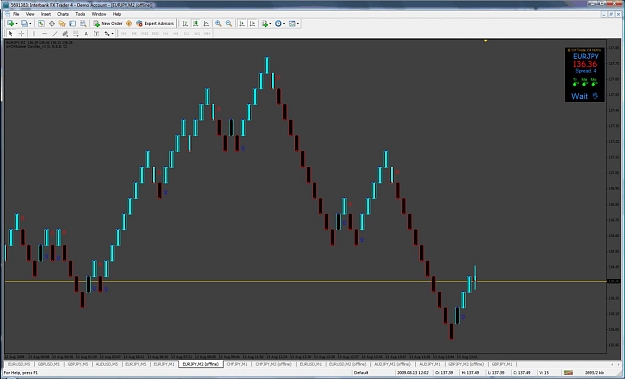The width and height of the screenshot is (625, 379).
Task: Switch to the EURUSD,M5 chart tab
Action: point(19,364)
